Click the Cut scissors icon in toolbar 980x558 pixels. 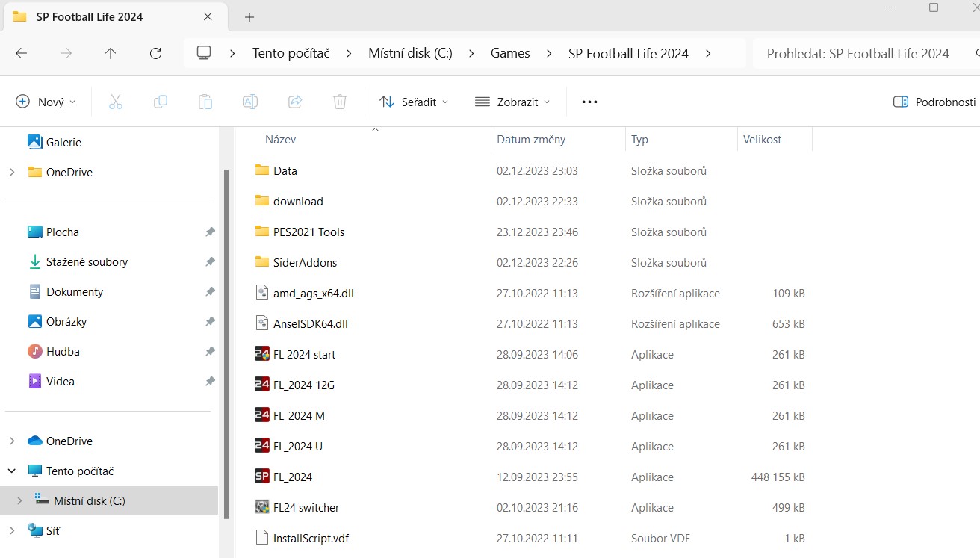tap(116, 102)
